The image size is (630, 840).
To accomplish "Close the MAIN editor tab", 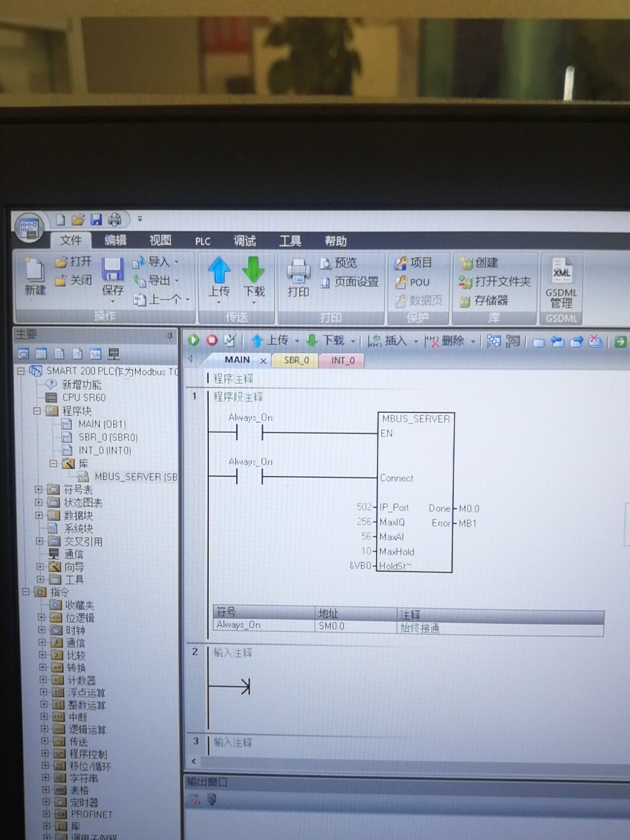I will coord(263,361).
